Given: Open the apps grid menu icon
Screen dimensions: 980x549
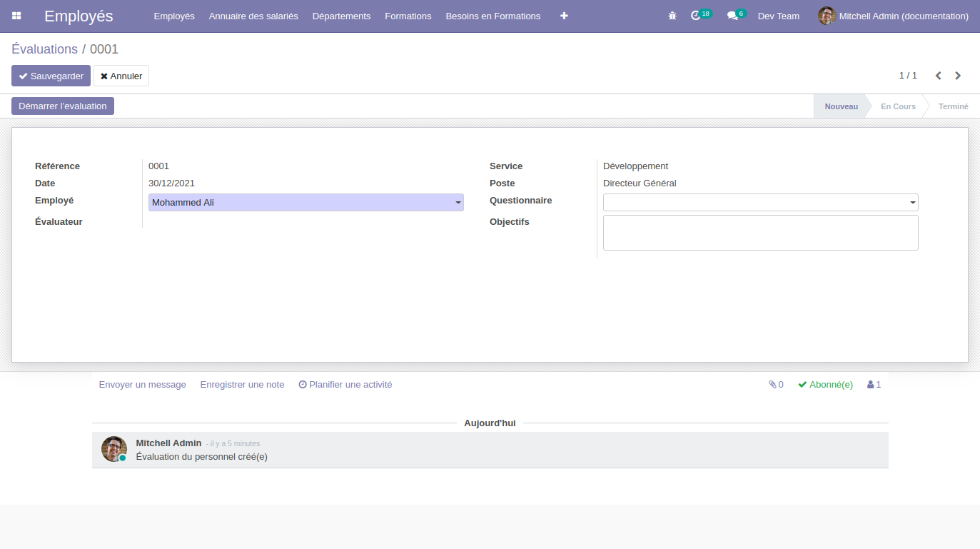Looking at the screenshot, I should coord(16,16).
